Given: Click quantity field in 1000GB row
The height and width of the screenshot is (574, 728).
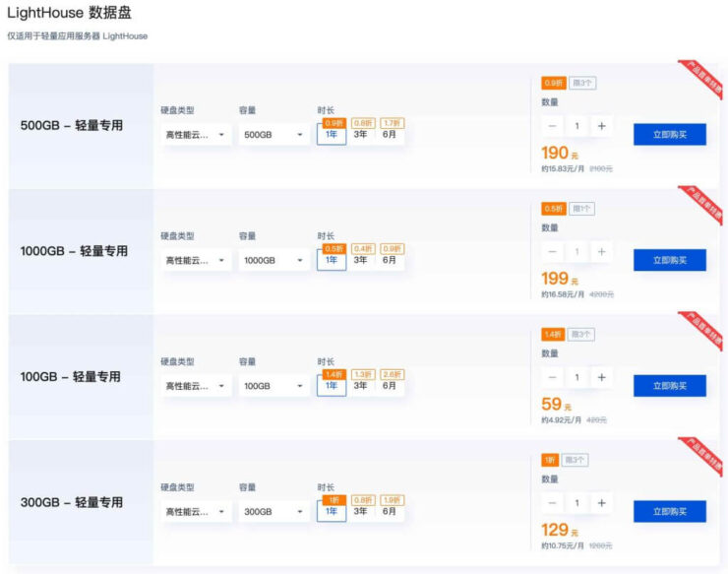Looking at the screenshot, I should pyautogui.click(x=577, y=251).
